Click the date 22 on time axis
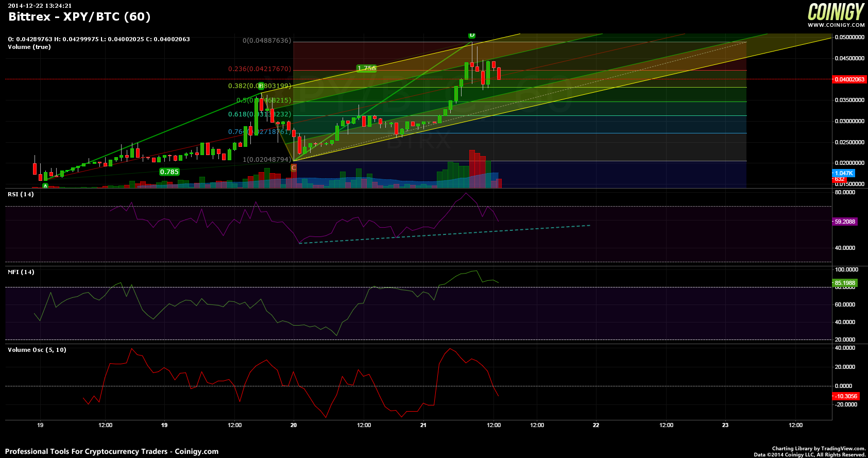This screenshot has height=458, width=868. 596,425
